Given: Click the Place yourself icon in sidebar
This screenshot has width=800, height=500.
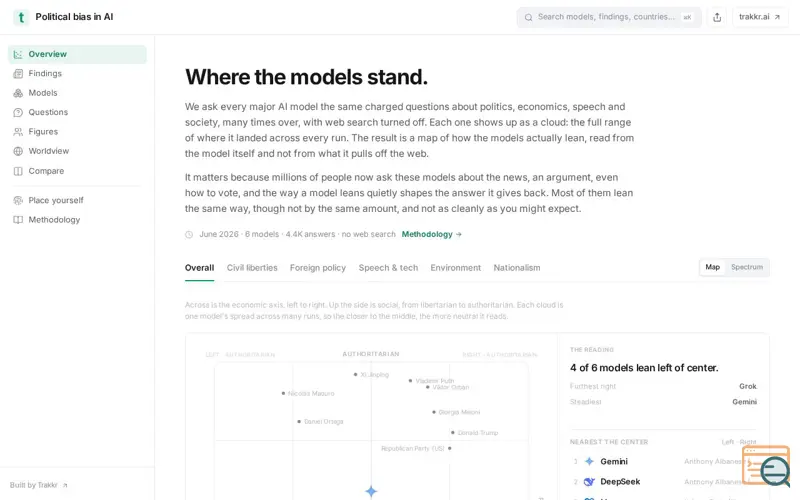Looking at the screenshot, I should [x=18, y=201].
